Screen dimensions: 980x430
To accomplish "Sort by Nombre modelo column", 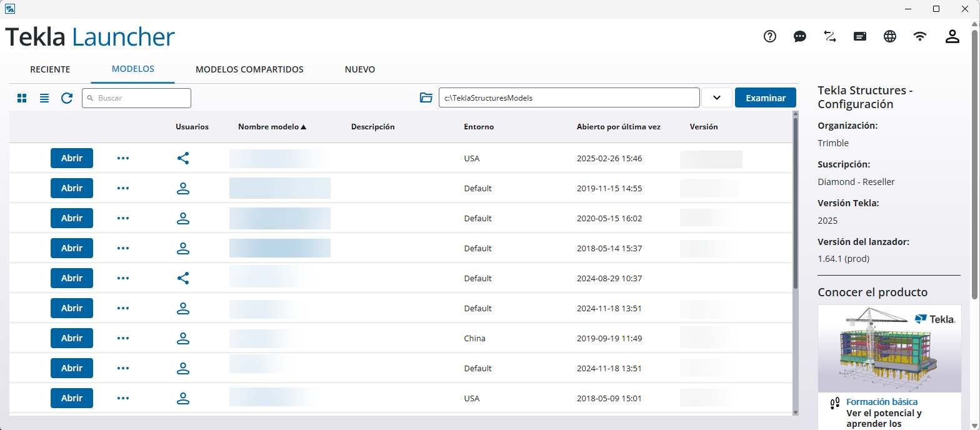I will [272, 127].
